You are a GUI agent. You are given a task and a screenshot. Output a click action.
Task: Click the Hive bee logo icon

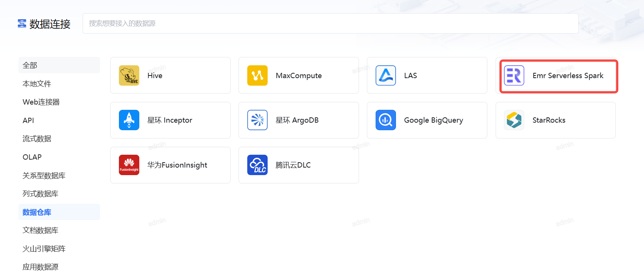point(129,75)
